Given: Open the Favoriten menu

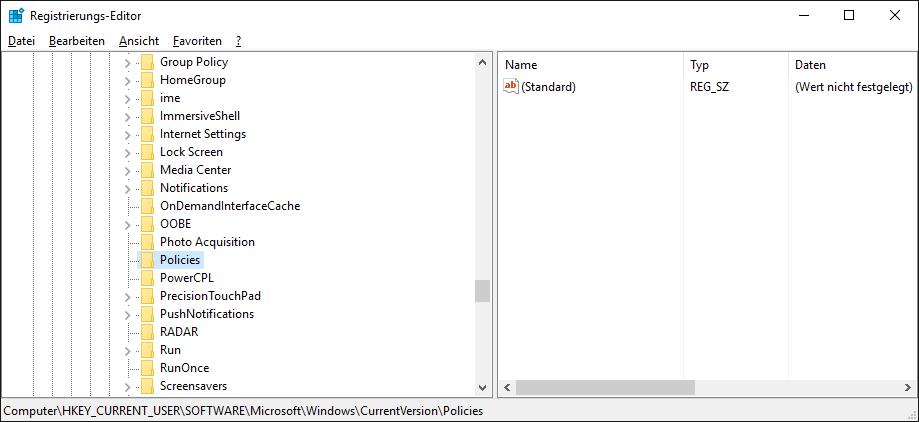Looking at the screenshot, I should (197, 41).
